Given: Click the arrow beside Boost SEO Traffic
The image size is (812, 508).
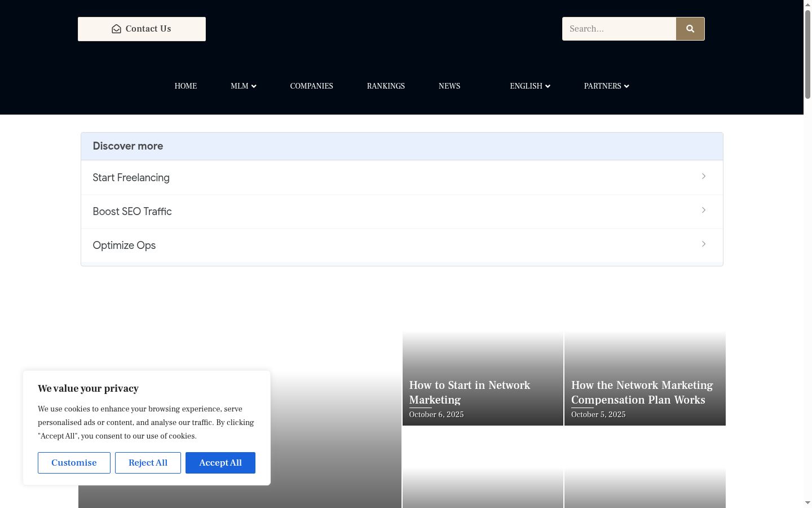Looking at the screenshot, I should tap(704, 210).
